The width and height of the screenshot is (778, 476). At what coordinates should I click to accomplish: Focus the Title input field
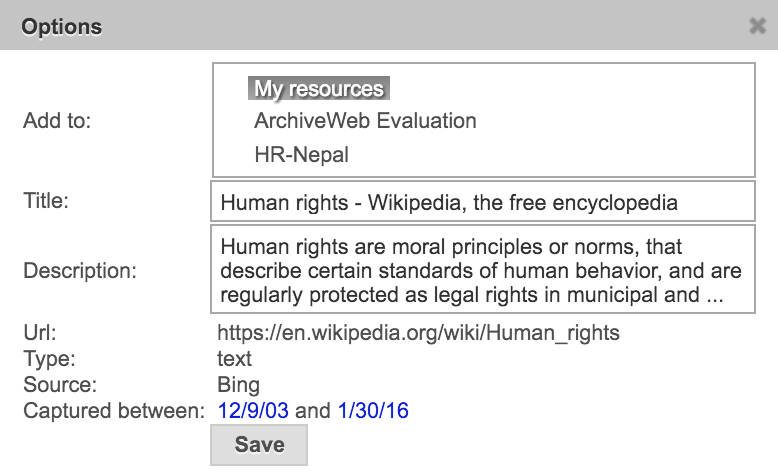(482, 202)
